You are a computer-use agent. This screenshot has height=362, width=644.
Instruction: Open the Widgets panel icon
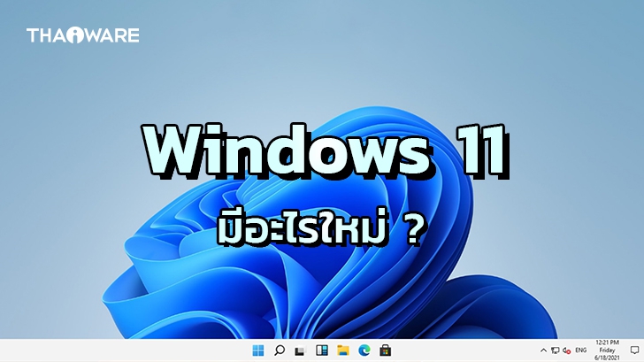point(322,350)
